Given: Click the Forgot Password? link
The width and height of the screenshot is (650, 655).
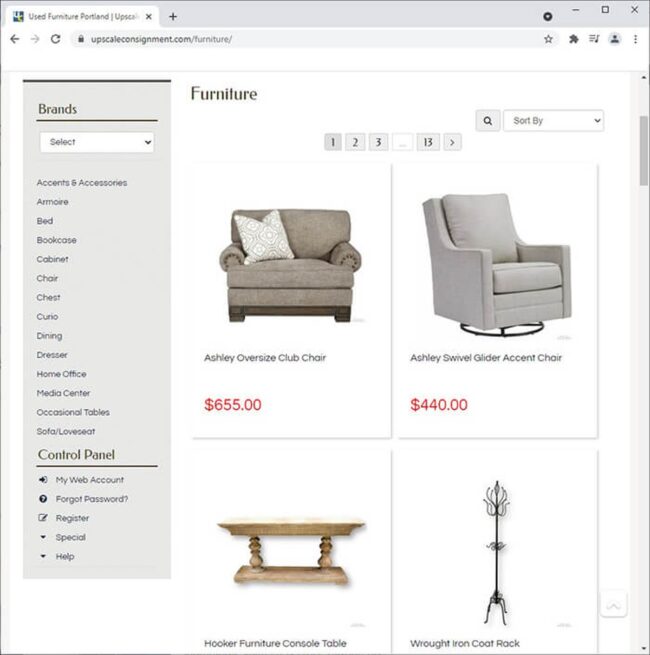Looking at the screenshot, I should [x=92, y=499].
